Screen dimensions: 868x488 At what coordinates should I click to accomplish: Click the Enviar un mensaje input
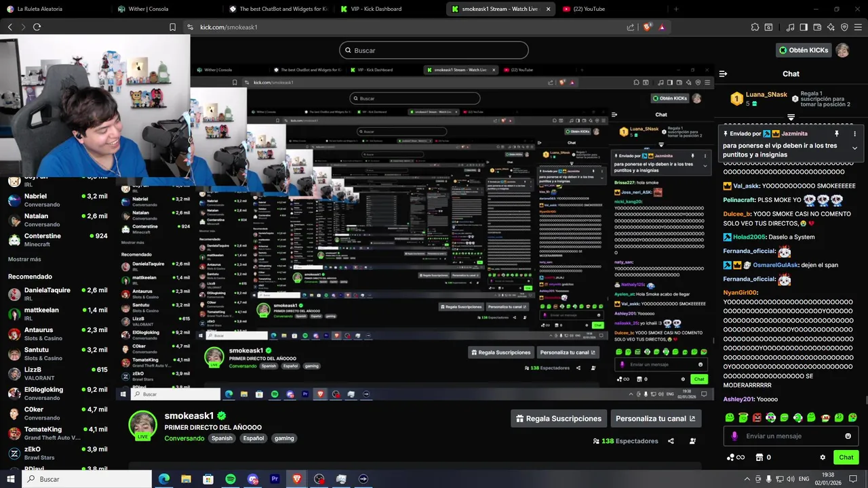coord(791,436)
